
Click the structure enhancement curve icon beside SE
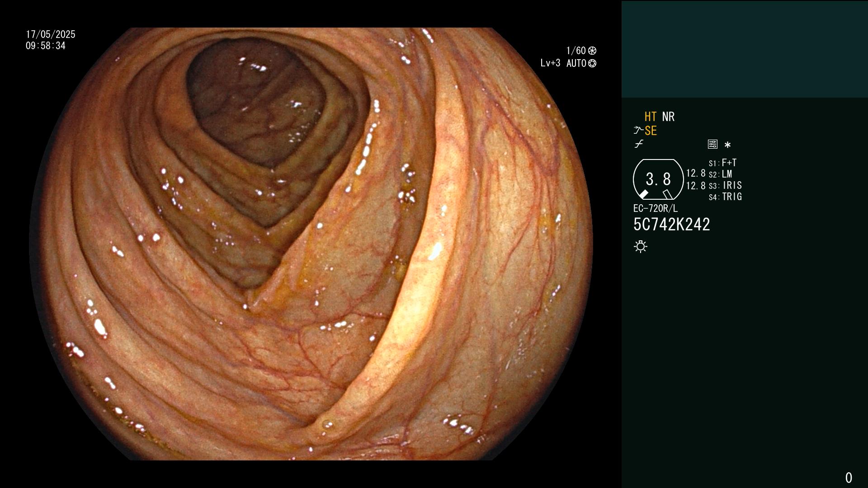tap(638, 130)
